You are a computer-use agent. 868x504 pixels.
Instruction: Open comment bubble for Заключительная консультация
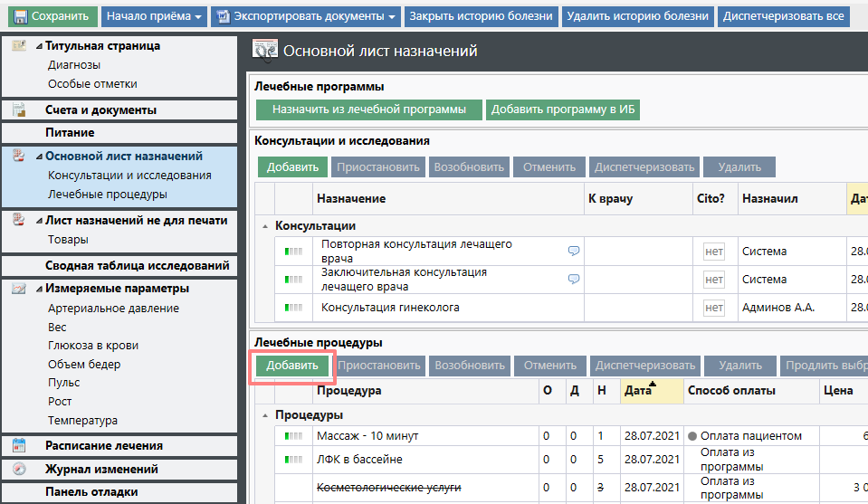(x=573, y=279)
